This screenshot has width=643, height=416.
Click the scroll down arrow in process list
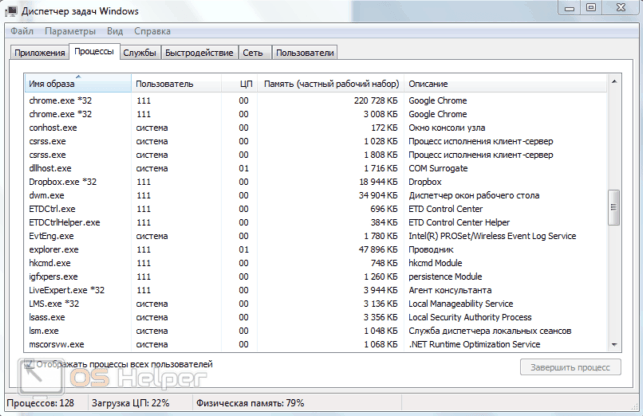point(614,345)
